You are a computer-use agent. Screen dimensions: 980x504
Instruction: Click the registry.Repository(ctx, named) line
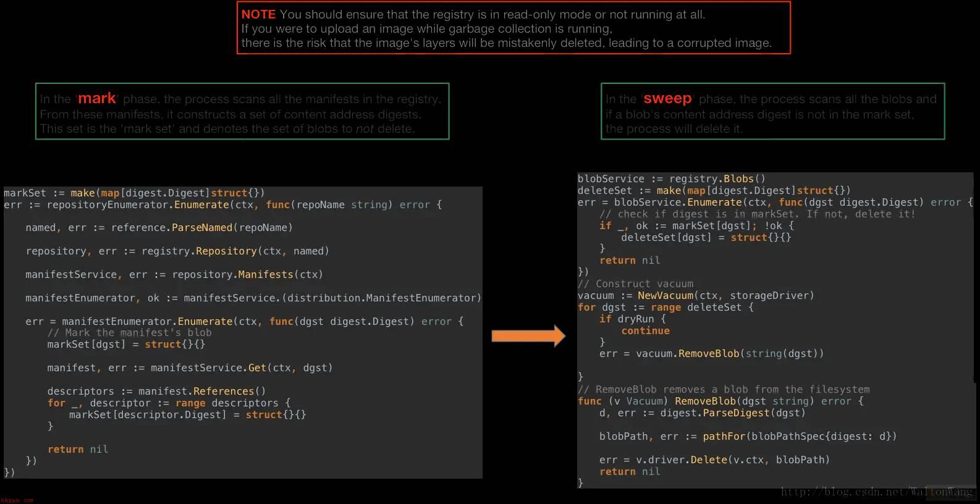tap(177, 251)
